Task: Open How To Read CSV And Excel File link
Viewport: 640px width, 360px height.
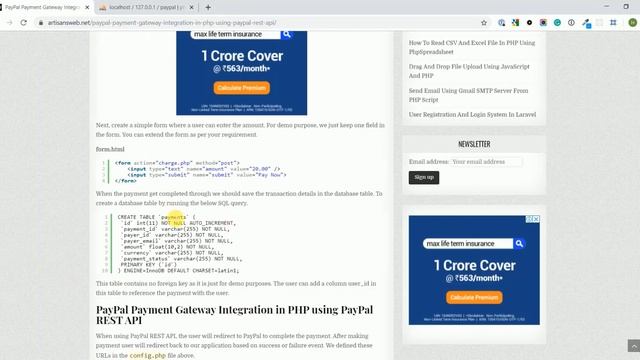Action: [472, 47]
